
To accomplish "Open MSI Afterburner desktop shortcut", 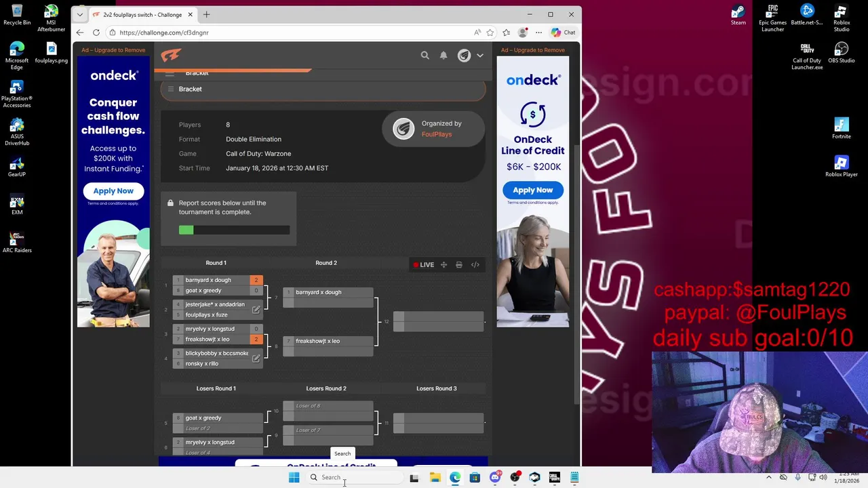I will (51, 18).
